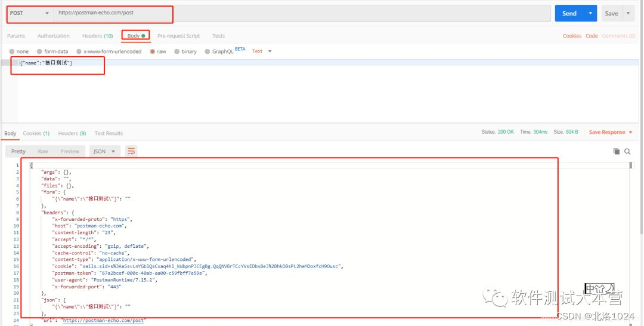Click the "user-agent" PostmanRuntime line

104,279
